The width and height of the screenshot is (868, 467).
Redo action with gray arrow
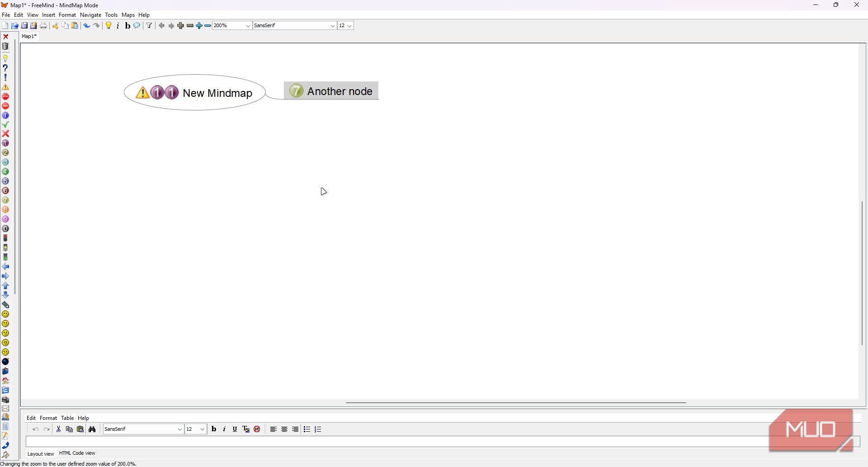click(96, 26)
